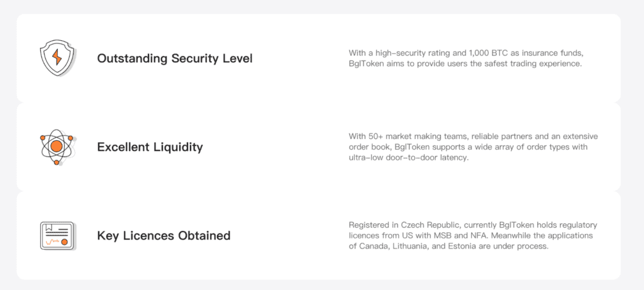Click the security shield icon
Viewport: 644px width, 290px height.
point(58,58)
